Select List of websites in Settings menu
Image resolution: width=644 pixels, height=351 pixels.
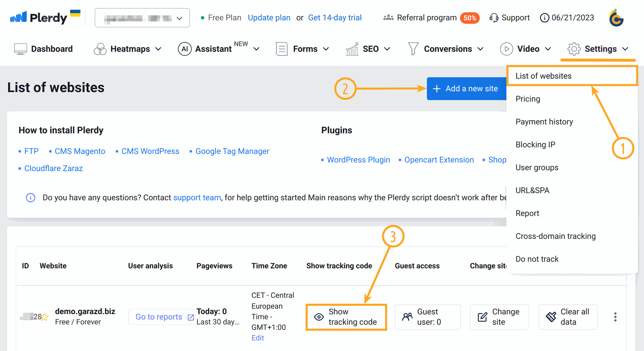572,76
